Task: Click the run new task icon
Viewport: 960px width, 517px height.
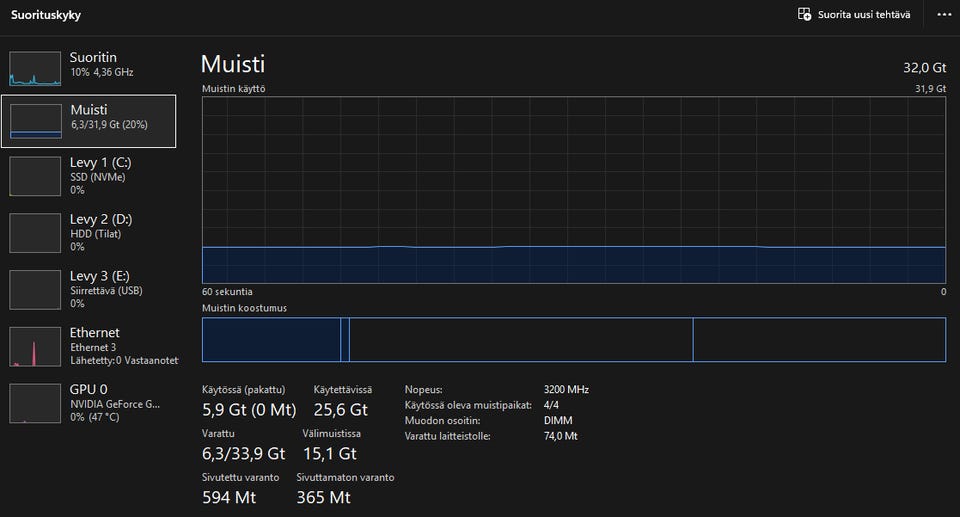Action: click(x=804, y=14)
